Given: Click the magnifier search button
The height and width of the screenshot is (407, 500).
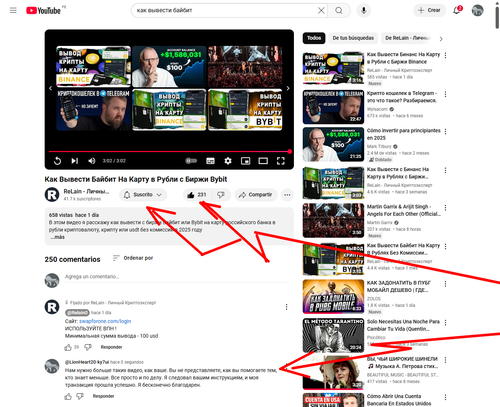Looking at the screenshot, I should (339, 10).
